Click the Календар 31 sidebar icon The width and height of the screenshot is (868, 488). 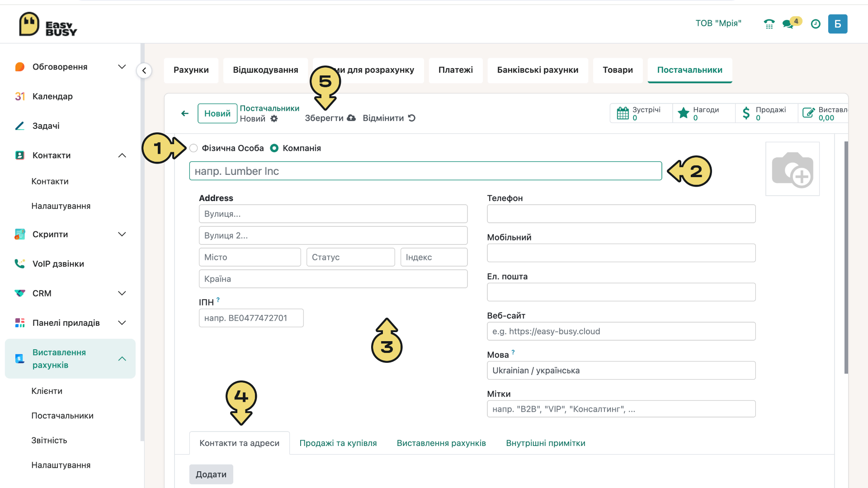pos(19,96)
